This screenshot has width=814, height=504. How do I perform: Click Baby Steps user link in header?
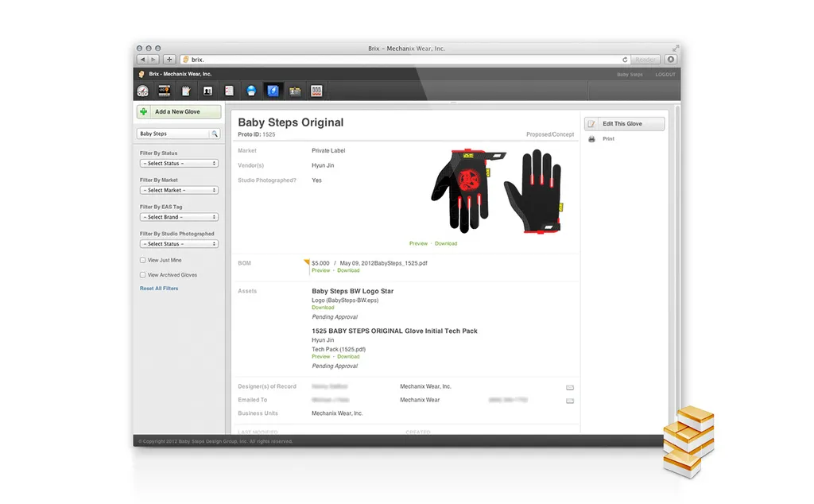pyautogui.click(x=630, y=75)
